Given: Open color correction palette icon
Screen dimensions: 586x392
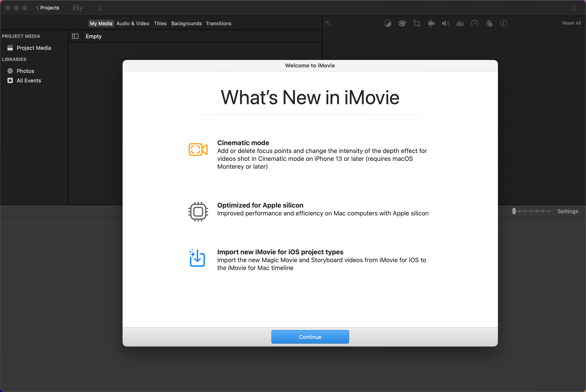Looking at the screenshot, I should (x=402, y=24).
